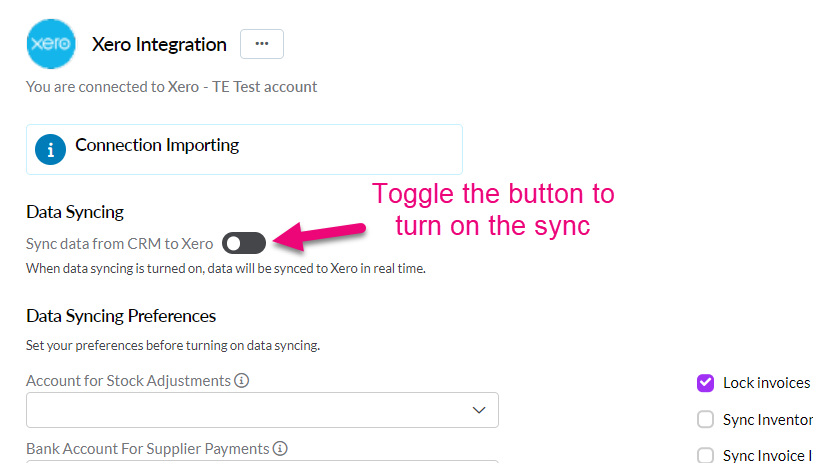This screenshot has height=463, width=813.
Task: Click 'Set your preferences before turning on' text
Action: pyautogui.click(x=173, y=345)
